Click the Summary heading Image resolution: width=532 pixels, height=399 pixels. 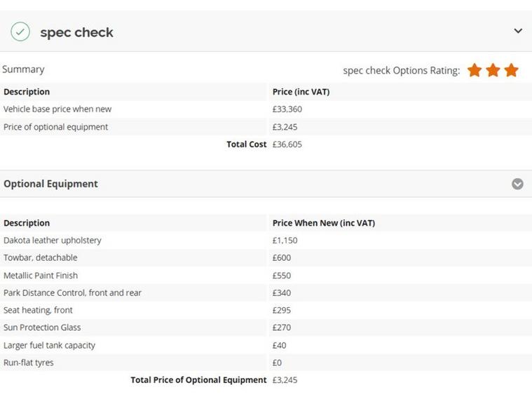click(x=23, y=69)
